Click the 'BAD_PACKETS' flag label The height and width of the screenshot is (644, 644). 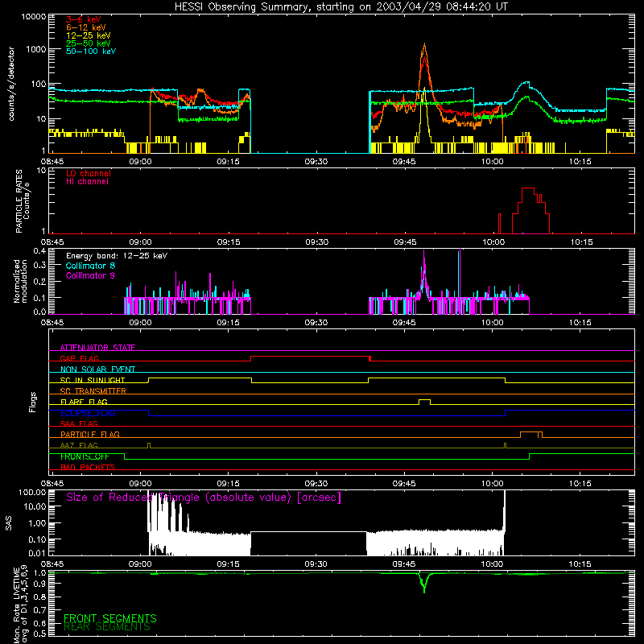[x=88, y=467]
